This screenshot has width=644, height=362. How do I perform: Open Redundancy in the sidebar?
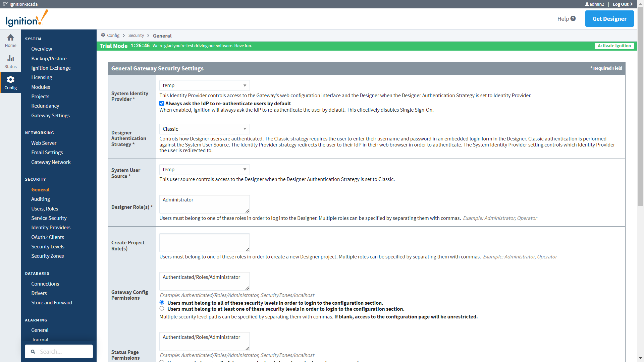click(x=45, y=106)
